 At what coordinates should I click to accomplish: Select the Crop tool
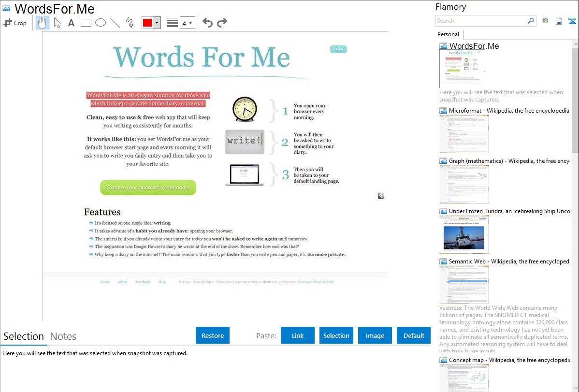click(x=15, y=23)
